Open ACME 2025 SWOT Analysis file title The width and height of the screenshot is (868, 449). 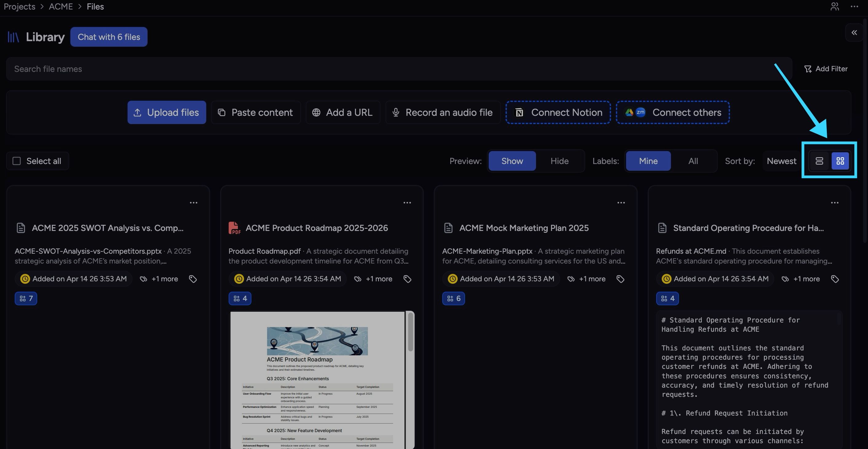click(x=108, y=228)
